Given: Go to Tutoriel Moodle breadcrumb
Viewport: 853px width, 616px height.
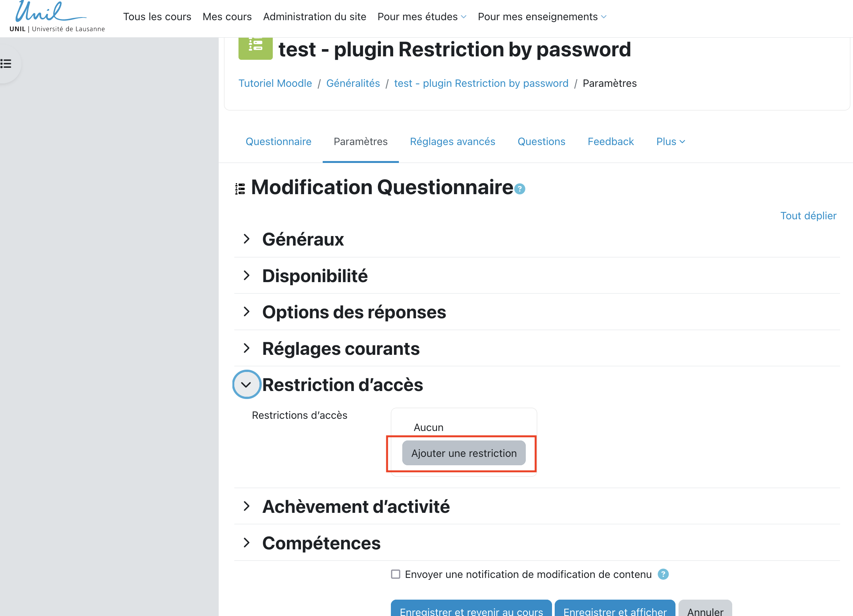Looking at the screenshot, I should (275, 83).
